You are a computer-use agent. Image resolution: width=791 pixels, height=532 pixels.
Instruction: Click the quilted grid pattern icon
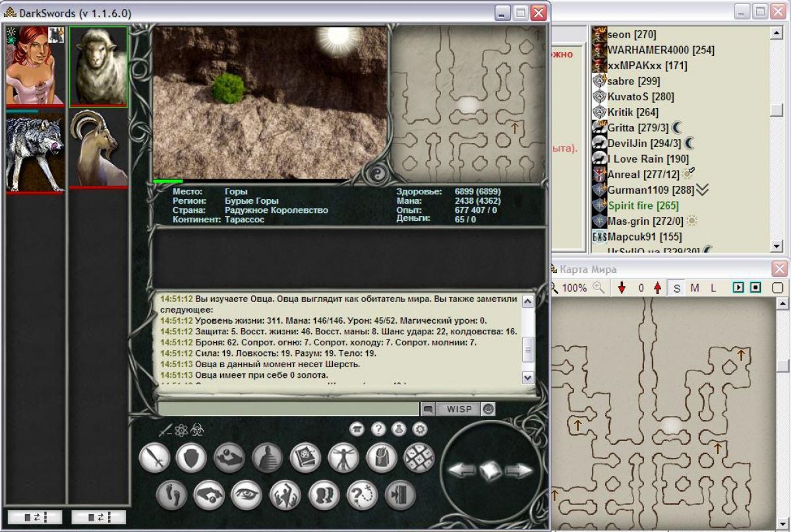coord(419,457)
